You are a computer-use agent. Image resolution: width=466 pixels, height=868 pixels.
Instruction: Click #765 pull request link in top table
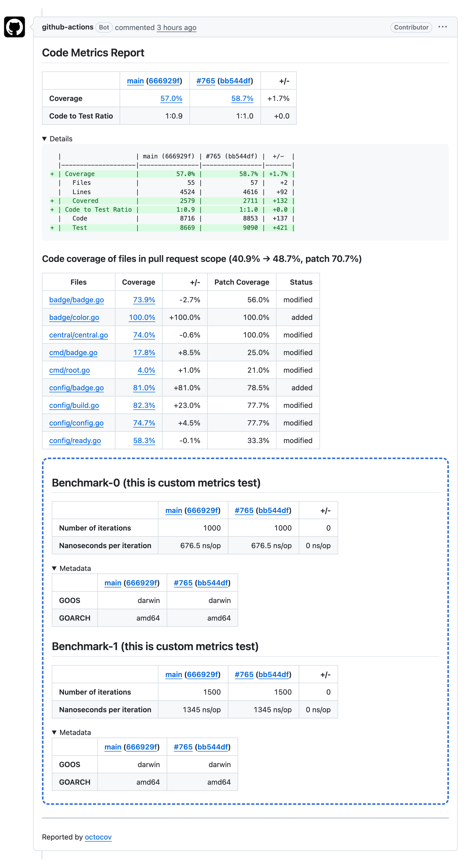tap(206, 81)
